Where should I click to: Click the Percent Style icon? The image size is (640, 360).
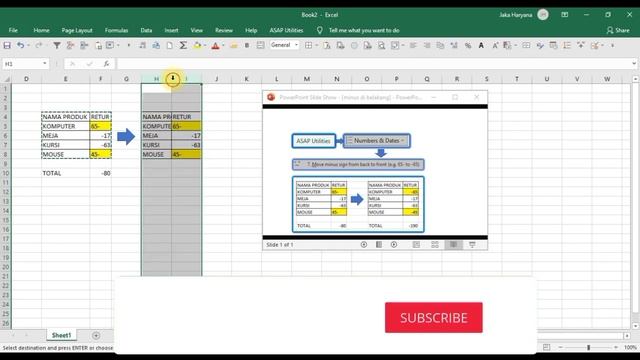tap(468, 45)
